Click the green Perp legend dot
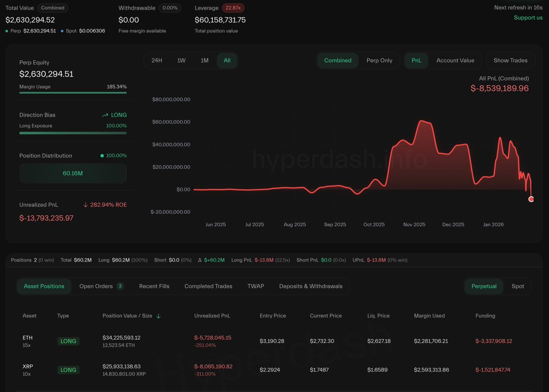549x392 pixels. (x=7, y=31)
